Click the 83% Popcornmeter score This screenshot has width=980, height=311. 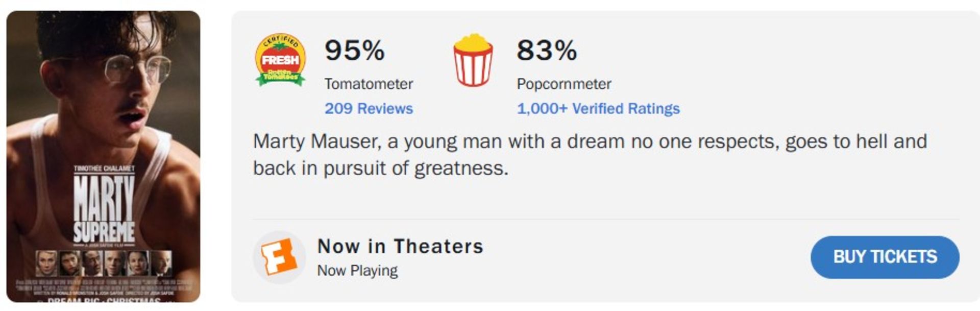tap(546, 51)
